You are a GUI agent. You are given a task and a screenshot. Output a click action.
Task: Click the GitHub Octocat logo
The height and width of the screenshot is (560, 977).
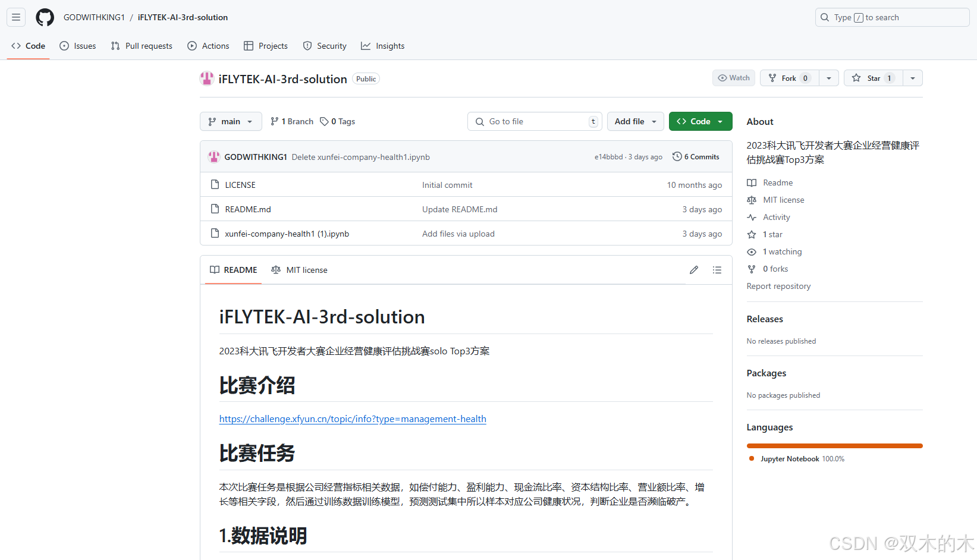coord(45,17)
